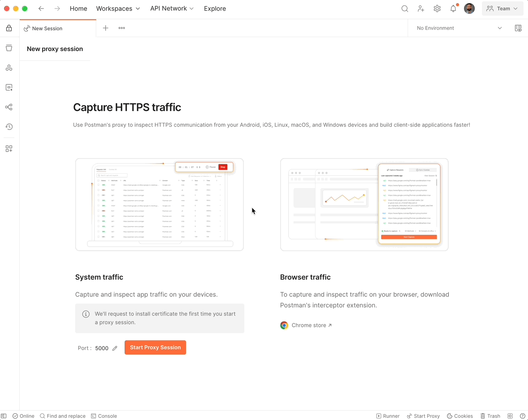Image resolution: width=528 pixels, height=420 pixels.
Task: Expand the Workspaces dropdown
Action: click(x=118, y=8)
